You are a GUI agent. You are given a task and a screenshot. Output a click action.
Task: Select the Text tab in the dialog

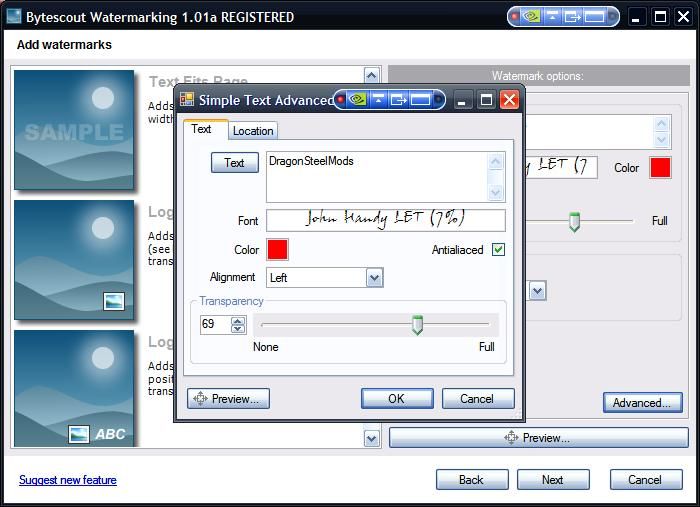(x=201, y=130)
